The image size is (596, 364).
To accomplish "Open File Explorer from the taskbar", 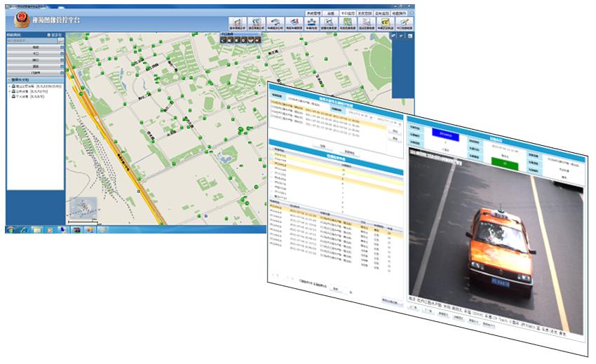I will 37,230.
